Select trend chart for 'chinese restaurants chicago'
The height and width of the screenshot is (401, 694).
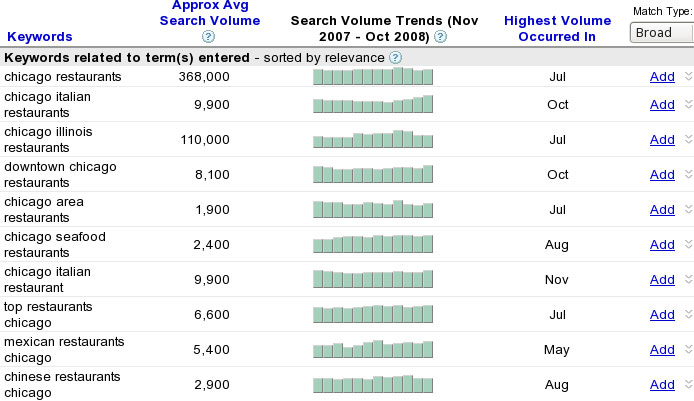pos(373,383)
